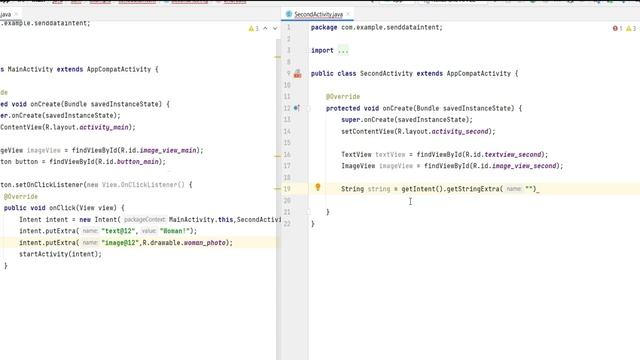The image size is (640, 360).
Task: Click getIntent() call on line 19
Action: [422, 189]
